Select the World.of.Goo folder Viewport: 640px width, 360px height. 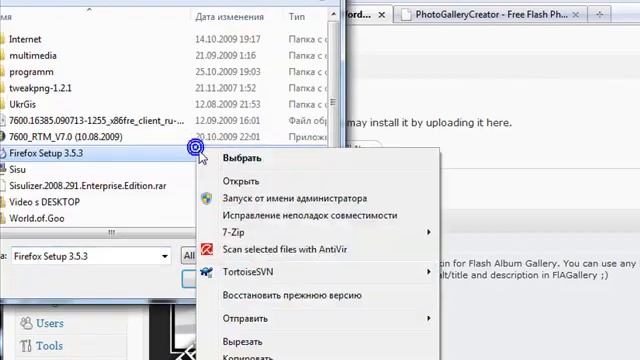point(98,218)
